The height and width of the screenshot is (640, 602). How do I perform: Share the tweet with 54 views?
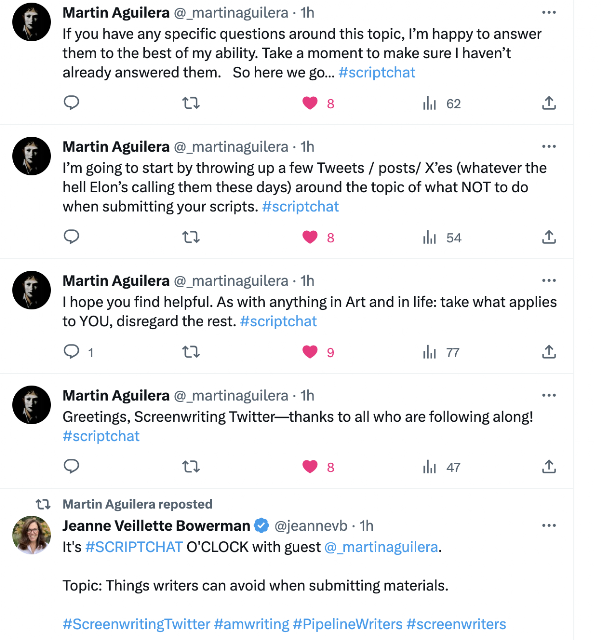[549, 237]
